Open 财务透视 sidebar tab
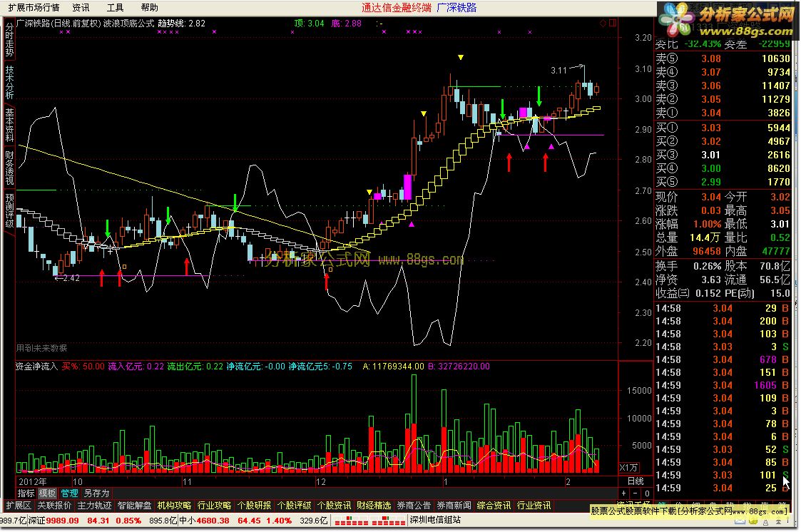Image resolution: width=801 pixels, height=532 pixels. 10,168
